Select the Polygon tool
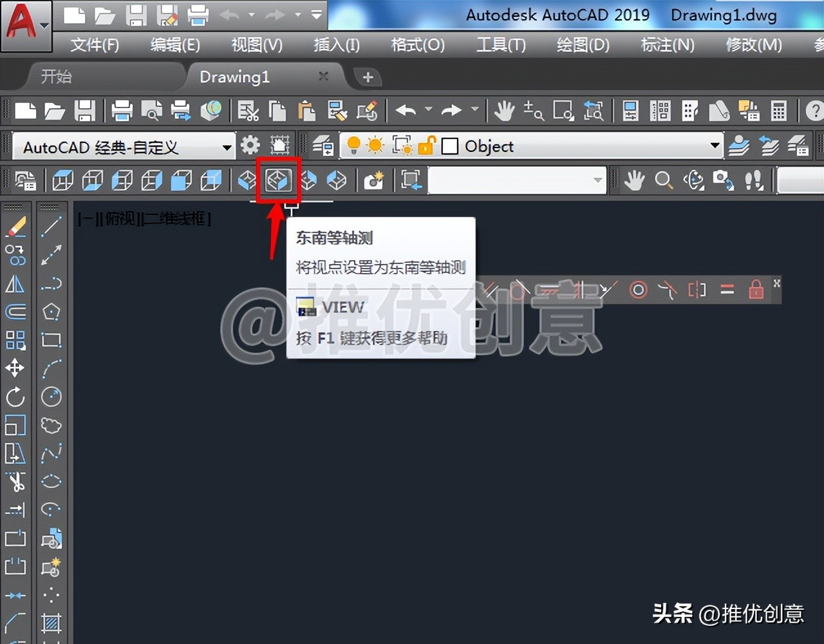The width and height of the screenshot is (824, 644). [51, 312]
